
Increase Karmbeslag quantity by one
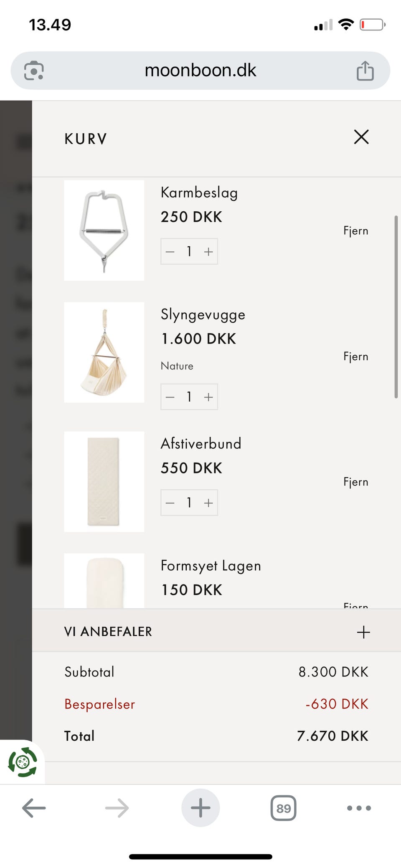(x=208, y=252)
